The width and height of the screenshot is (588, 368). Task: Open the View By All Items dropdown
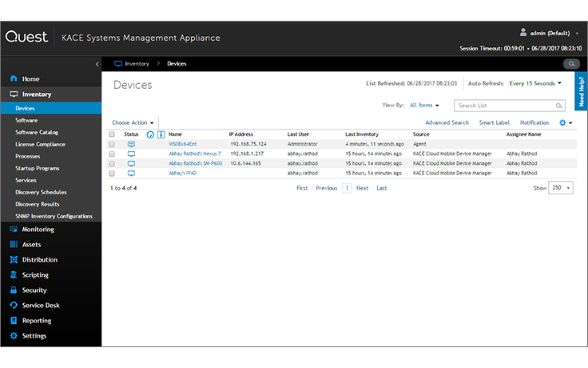(x=424, y=106)
